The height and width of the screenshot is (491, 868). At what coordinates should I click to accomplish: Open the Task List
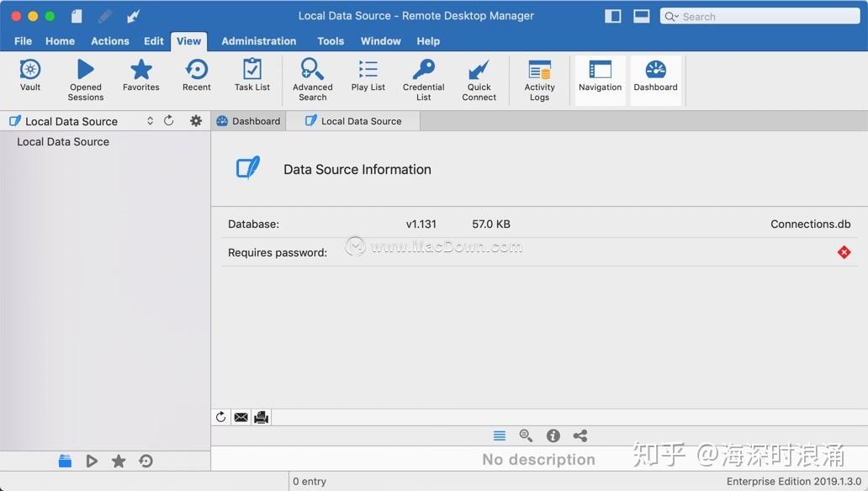tap(251, 76)
